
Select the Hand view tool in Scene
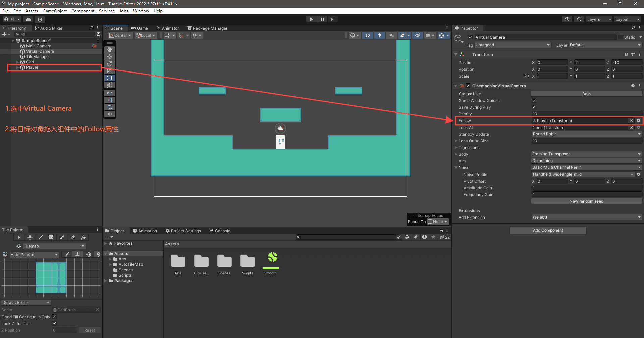[x=110, y=50]
